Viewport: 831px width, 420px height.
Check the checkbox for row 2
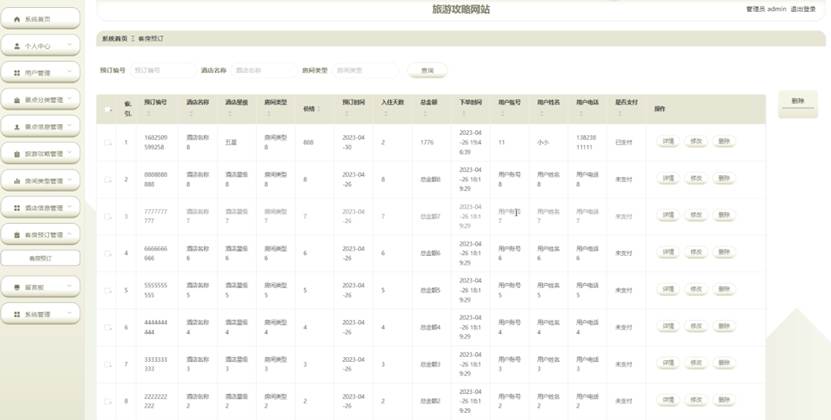click(108, 180)
